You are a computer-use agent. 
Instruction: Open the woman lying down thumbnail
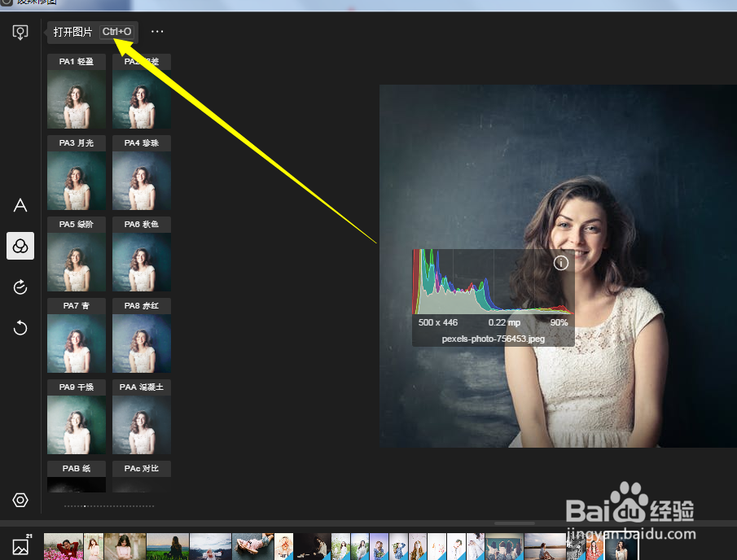(x=253, y=546)
